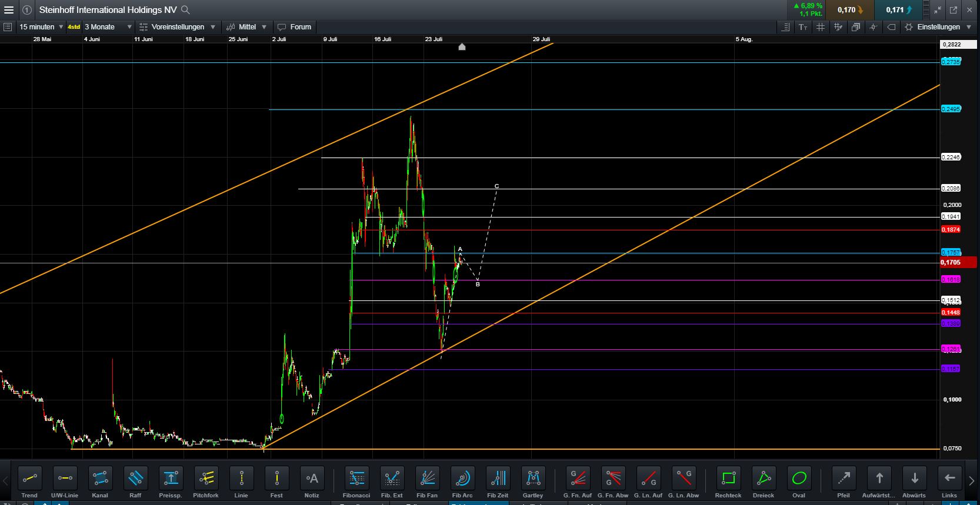Select the U/W-Linie tool
The image size is (980, 505).
pos(65,479)
